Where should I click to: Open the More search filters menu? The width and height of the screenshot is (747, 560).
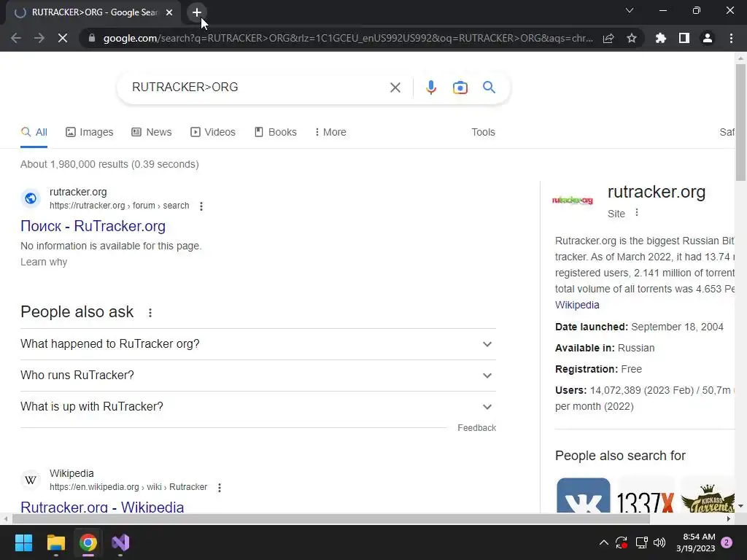click(x=330, y=133)
